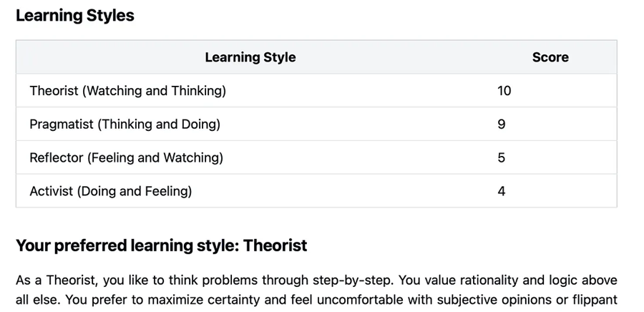Click the Theorist score value 10
Viewport: 644px width, 312px height.
click(x=504, y=91)
